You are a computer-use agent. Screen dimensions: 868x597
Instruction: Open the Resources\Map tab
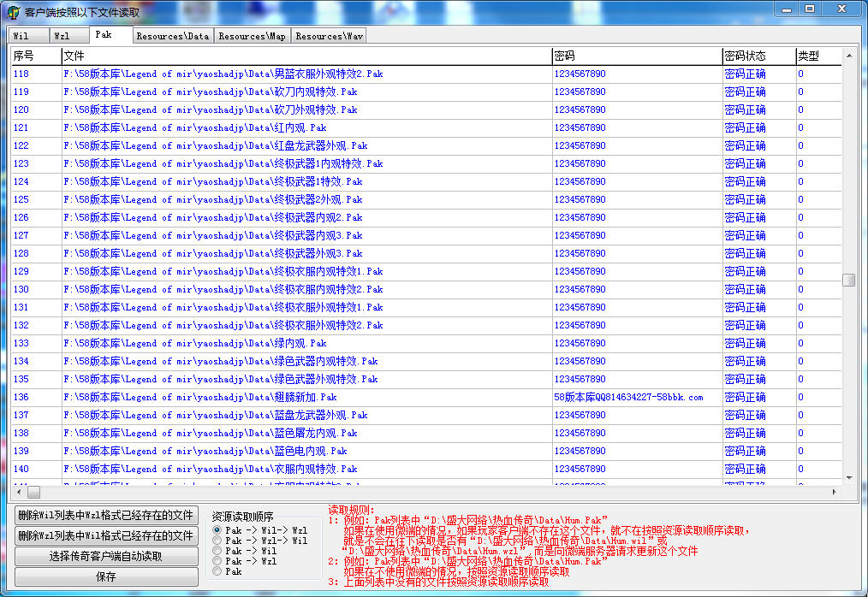252,36
